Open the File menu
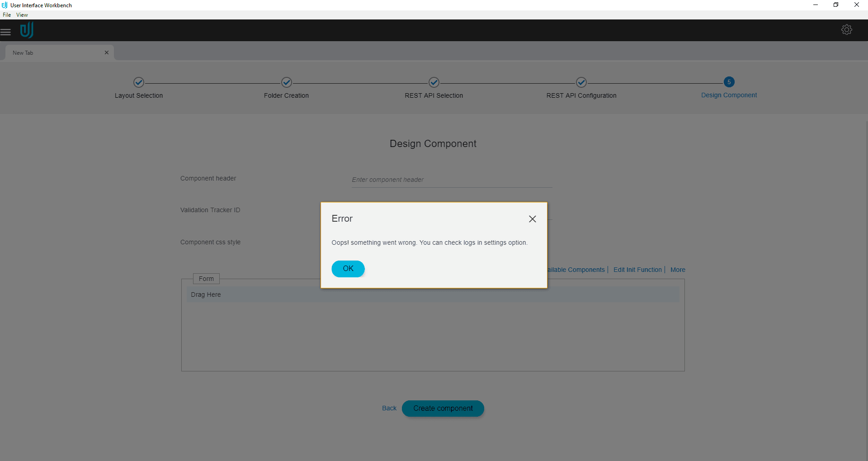The height and width of the screenshot is (461, 868). 7,14
